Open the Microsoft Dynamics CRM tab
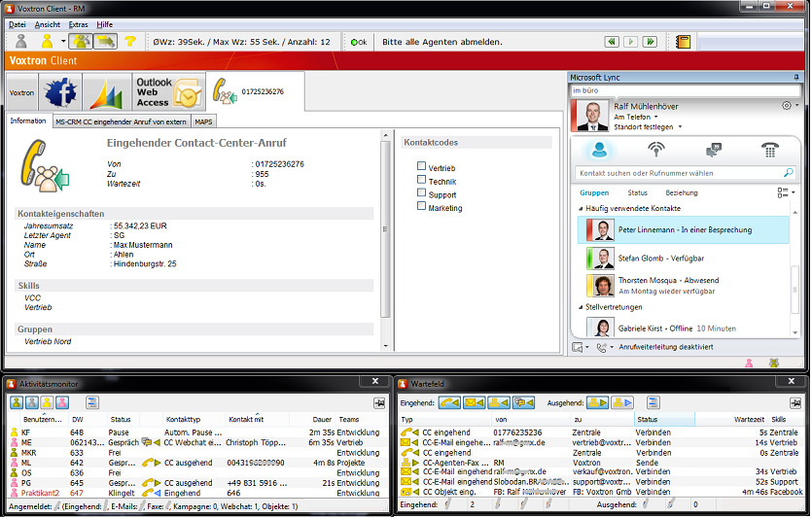Image resolution: width=812 pixels, height=518 pixels. pos(106,92)
